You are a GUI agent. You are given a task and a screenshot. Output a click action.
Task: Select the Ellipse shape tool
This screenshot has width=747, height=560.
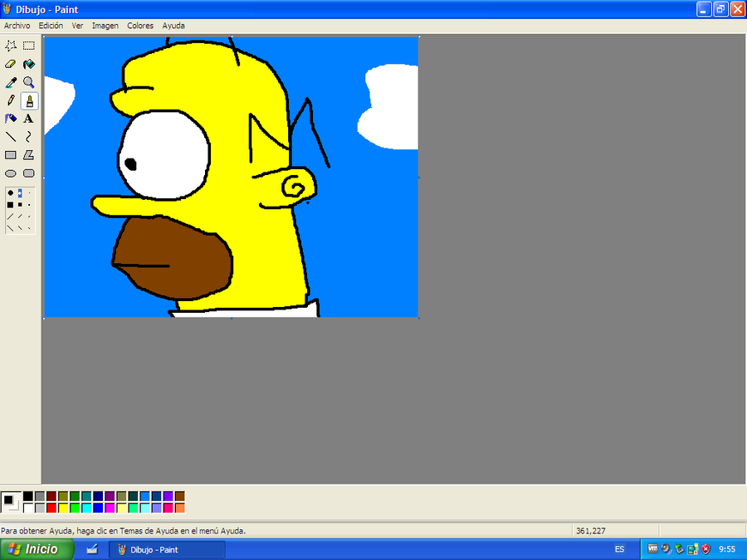pyautogui.click(x=11, y=173)
